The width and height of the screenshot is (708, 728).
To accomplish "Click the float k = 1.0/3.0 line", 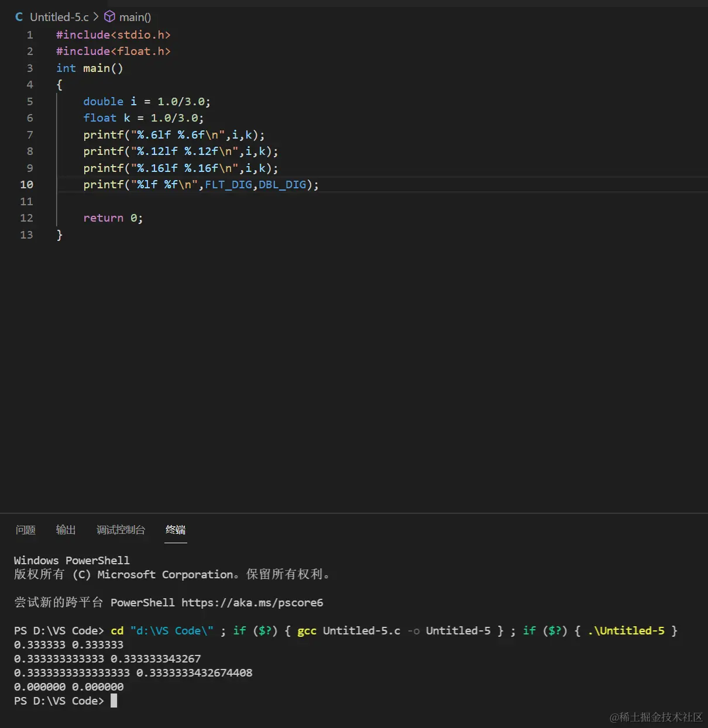I will 143,118.
